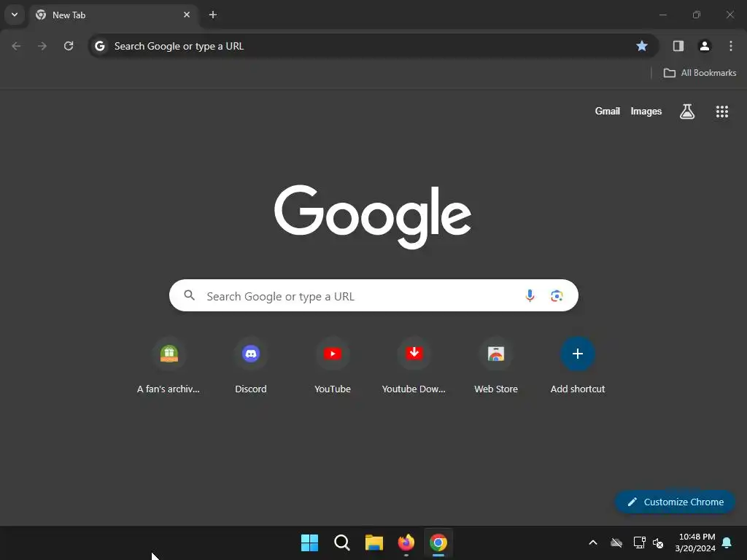Image resolution: width=747 pixels, height=560 pixels.
Task: Click the Google search box
Action: [373, 296]
